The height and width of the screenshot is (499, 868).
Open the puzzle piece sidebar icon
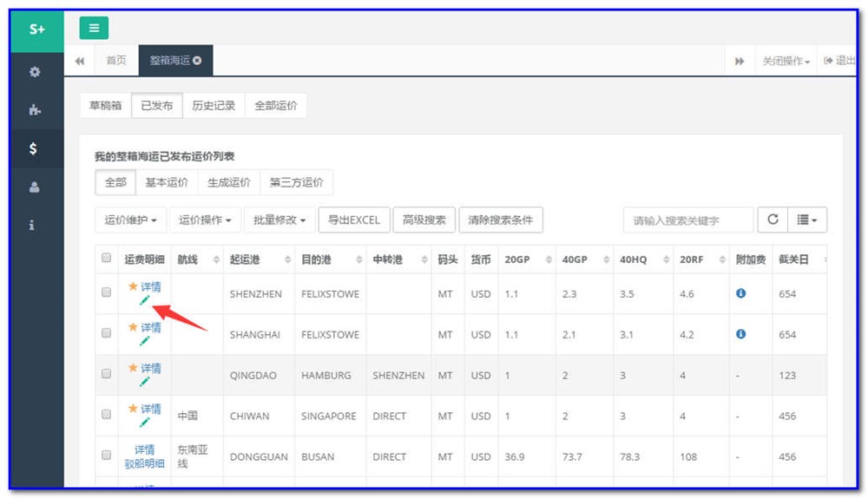click(35, 109)
